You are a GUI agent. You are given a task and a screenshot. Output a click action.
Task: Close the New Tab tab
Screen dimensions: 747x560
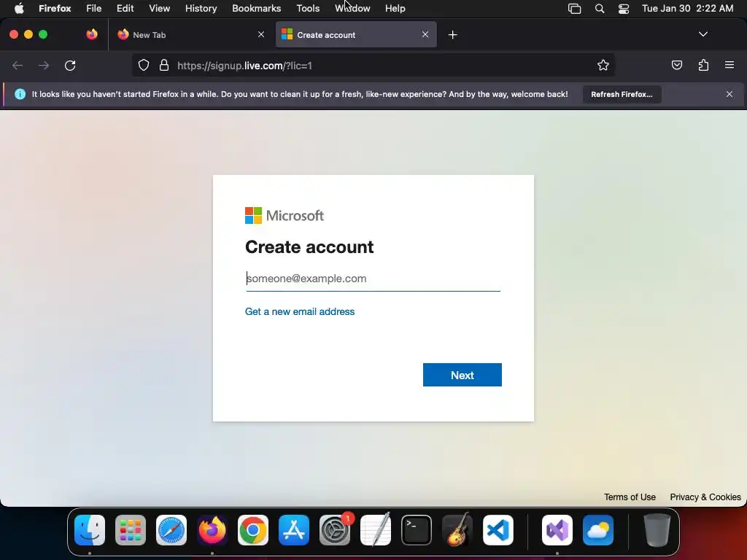click(x=261, y=34)
